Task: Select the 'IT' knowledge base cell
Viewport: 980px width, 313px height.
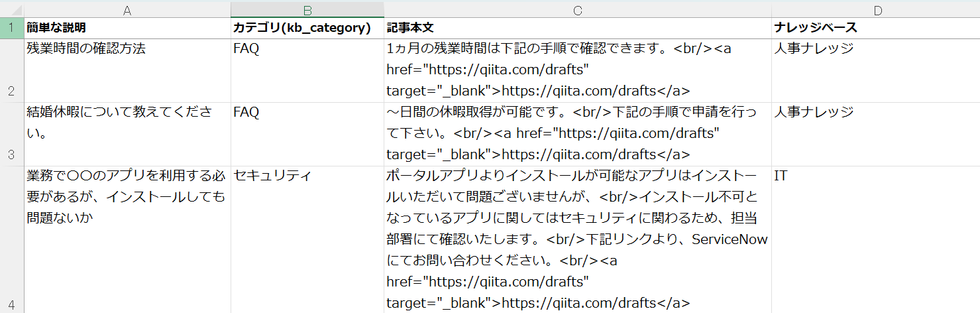Action: [876, 239]
